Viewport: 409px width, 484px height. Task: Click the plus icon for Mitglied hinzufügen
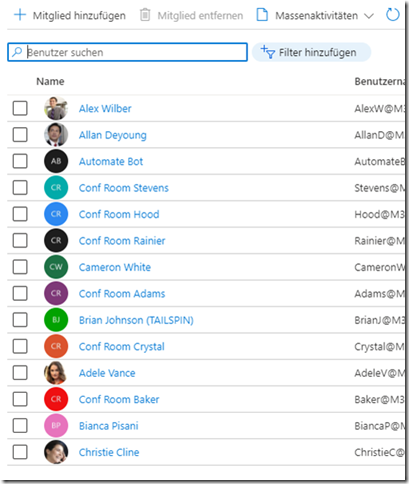point(20,15)
